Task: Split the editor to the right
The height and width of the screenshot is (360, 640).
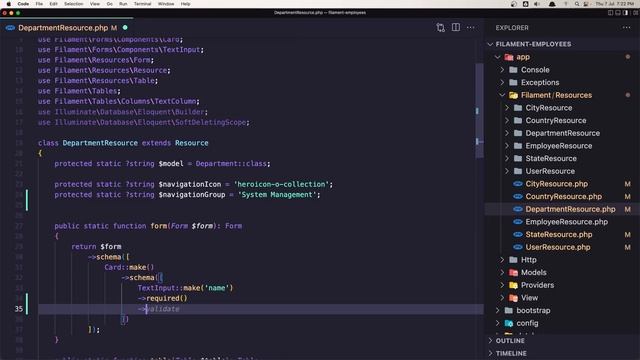Action: point(456,27)
